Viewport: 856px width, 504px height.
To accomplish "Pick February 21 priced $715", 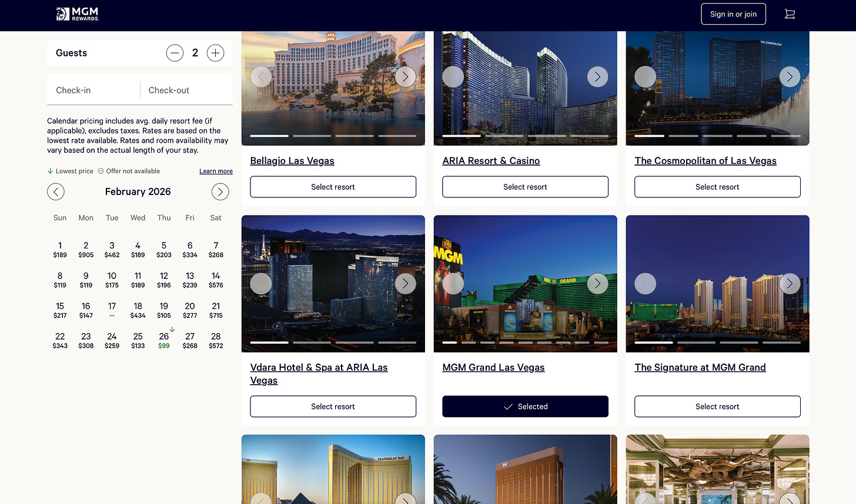I will tap(216, 310).
